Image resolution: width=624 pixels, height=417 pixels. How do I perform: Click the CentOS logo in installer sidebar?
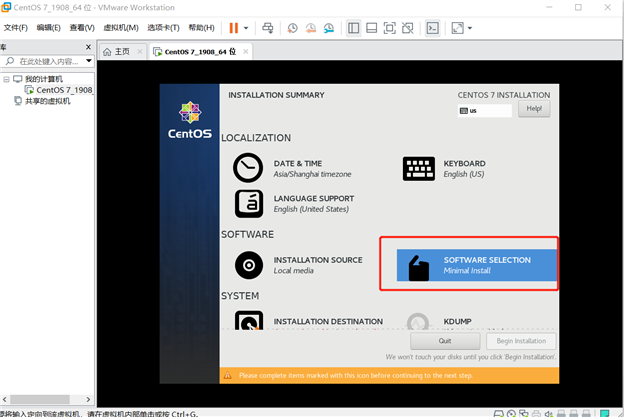click(x=190, y=120)
